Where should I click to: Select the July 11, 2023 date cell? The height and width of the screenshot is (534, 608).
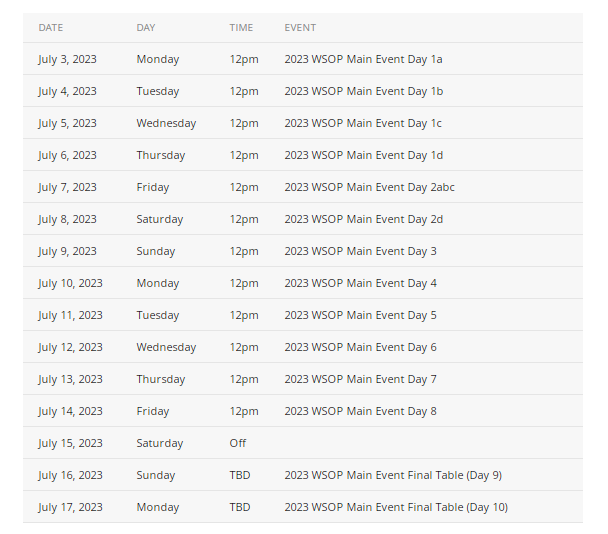tap(70, 315)
